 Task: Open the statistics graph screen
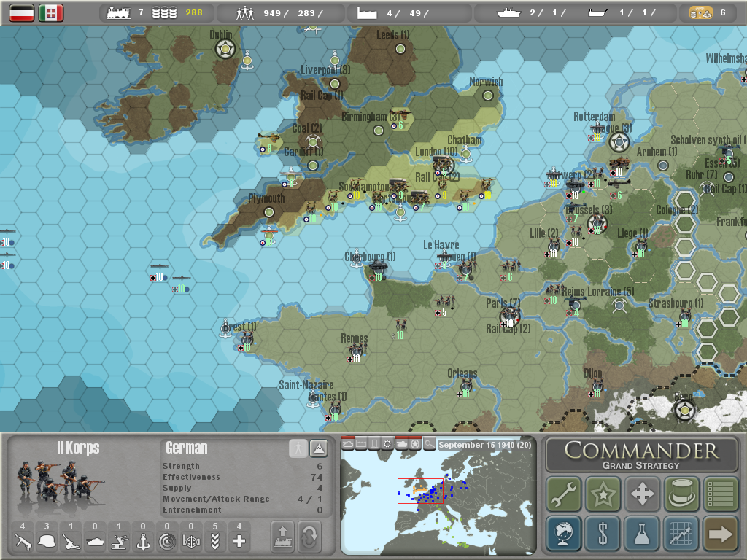click(x=681, y=534)
